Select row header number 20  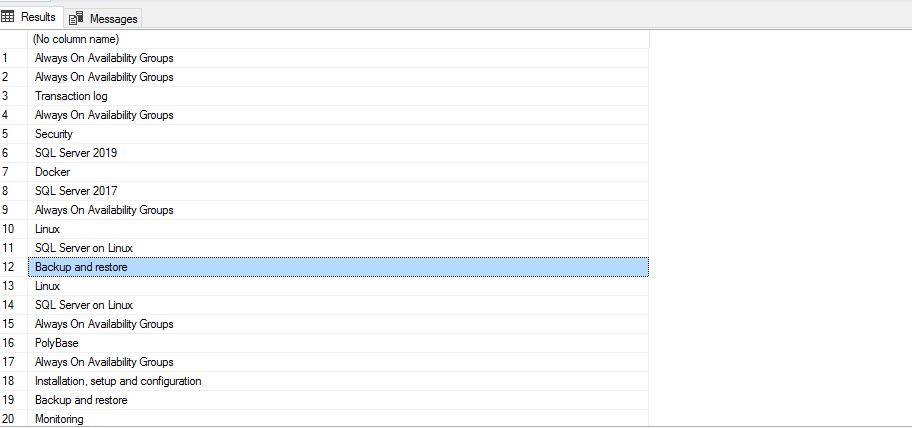[x=13, y=419]
